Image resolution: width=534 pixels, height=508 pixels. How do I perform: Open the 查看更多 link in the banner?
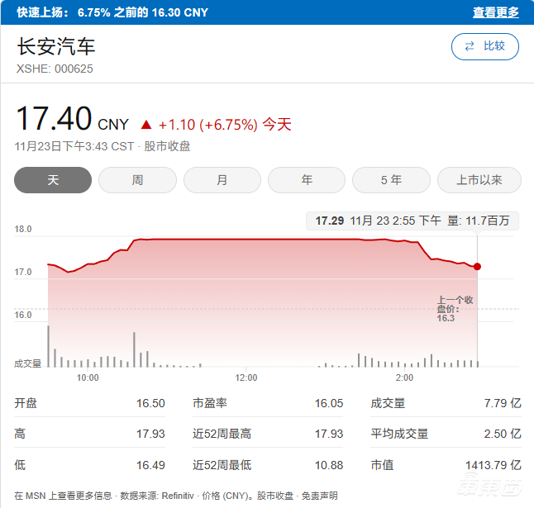tap(496, 12)
